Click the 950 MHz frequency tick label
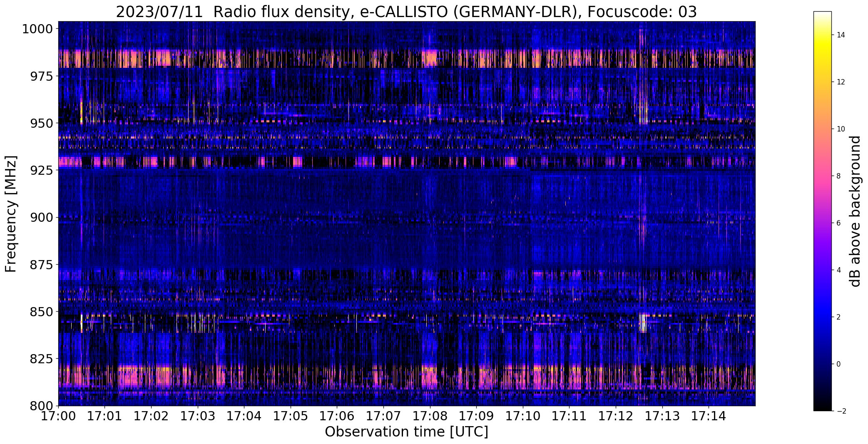The height and width of the screenshot is (444, 868). click(42, 123)
